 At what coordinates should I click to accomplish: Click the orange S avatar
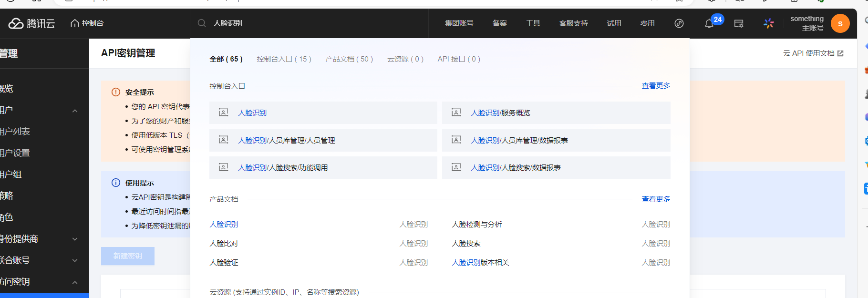tap(840, 23)
